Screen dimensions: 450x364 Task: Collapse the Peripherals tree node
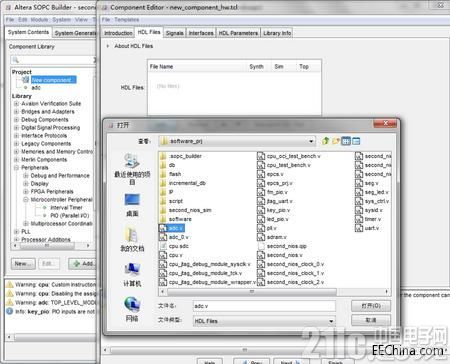(x=16, y=168)
